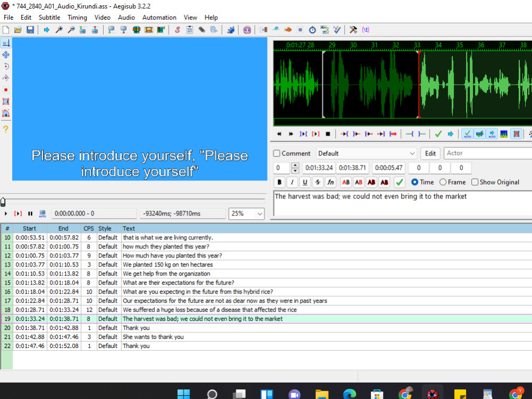The image size is (532, 399).
Task: Toggle audio auto-scroll button
Action: click(x=492, y=134)
